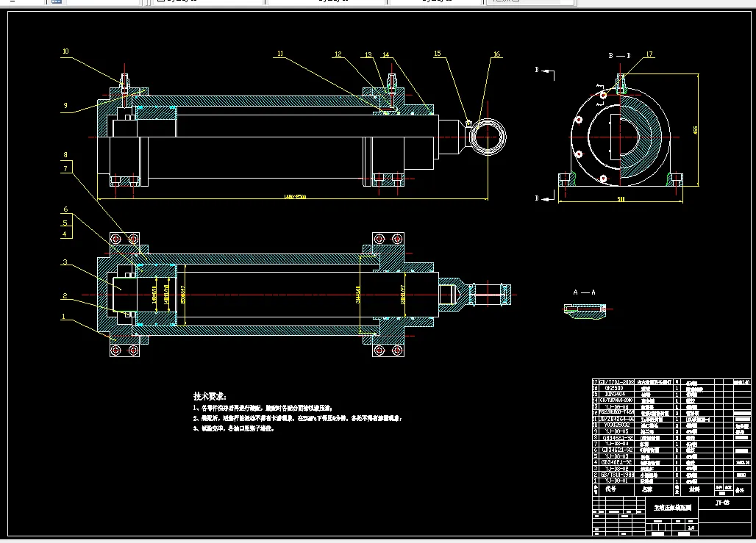The image size is (756, 543).
Task: Click "YJ-08-06" code in parts list
Action: (617, 406)
